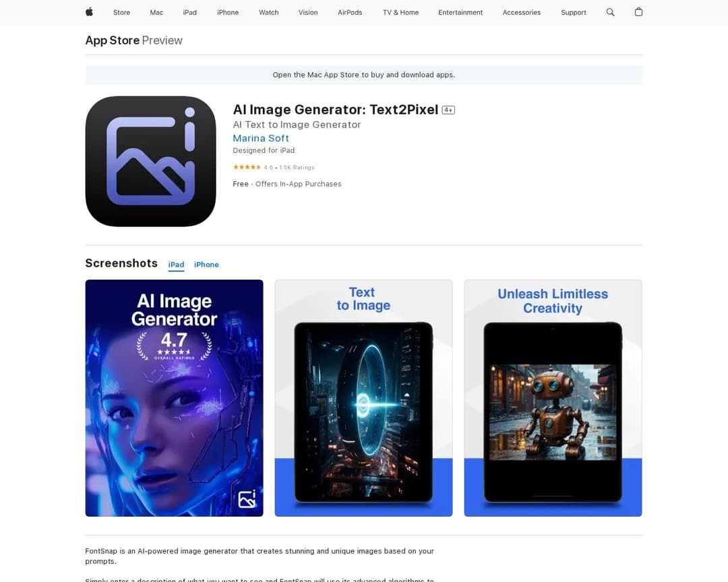Open the TV & Home menu item
The image size is (728, 582).
(400, 13)
